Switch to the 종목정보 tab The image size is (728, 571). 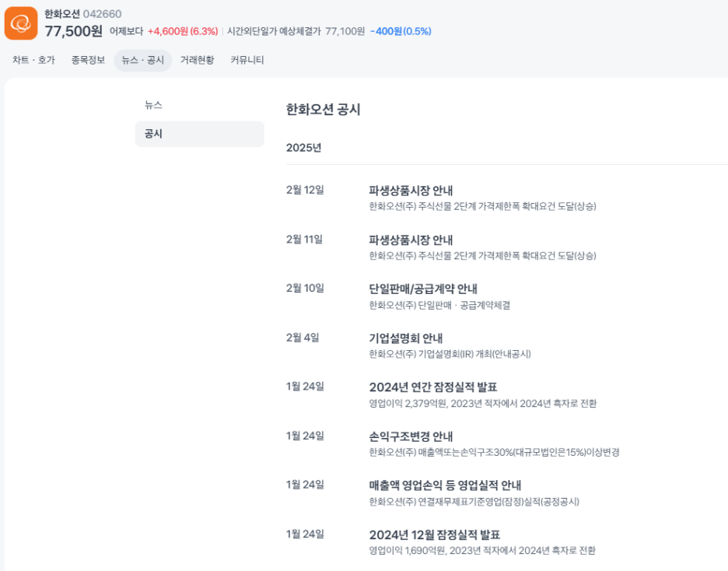click(88, 60)
